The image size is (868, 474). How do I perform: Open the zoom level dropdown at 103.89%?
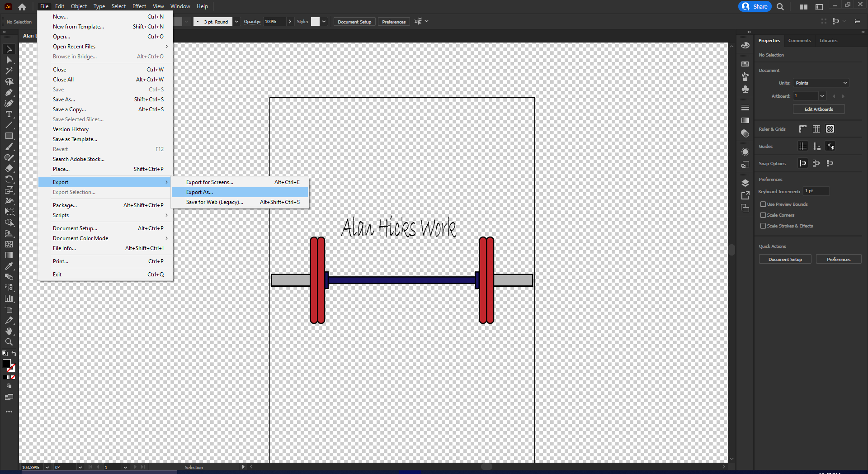[47, 467]
